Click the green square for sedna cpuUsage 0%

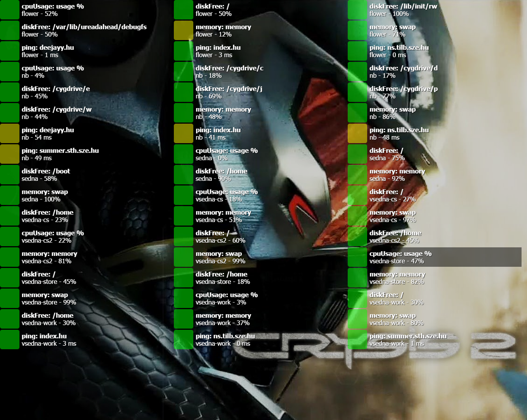click(x=184, y=154)
